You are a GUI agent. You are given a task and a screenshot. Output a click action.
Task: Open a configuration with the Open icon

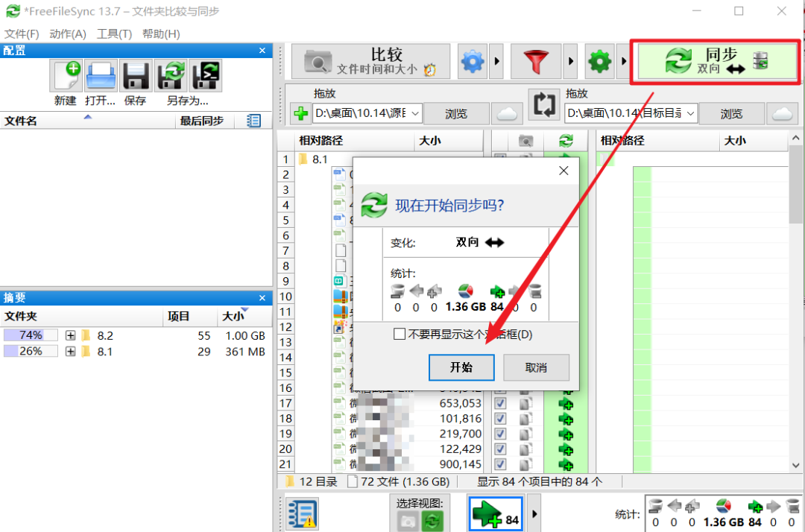(x=101, y=75)
